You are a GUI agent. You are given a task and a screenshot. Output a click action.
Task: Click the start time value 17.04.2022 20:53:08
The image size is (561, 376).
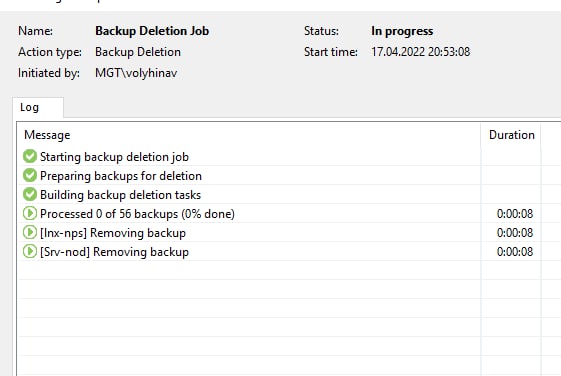click(x=421, y=52)
